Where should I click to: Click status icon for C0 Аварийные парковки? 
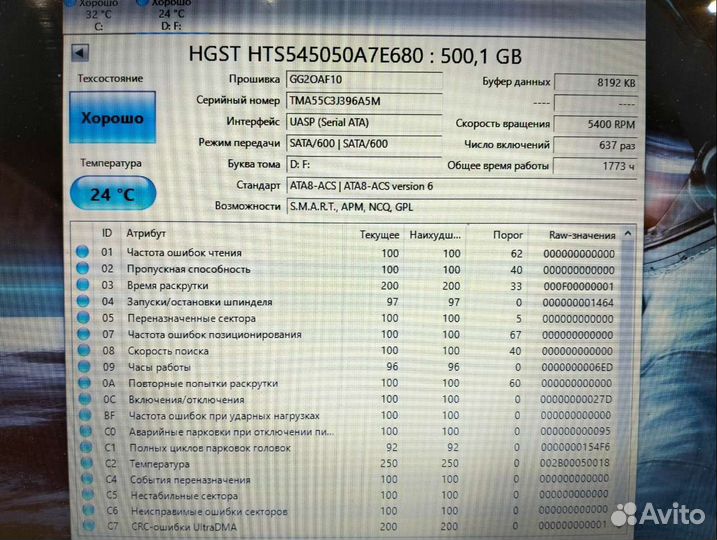point(86,431)
